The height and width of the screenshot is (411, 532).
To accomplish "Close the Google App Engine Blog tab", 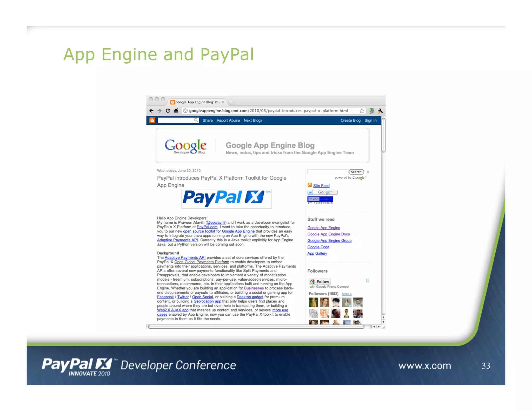I will pyautogui.click(x=223, y=102).
